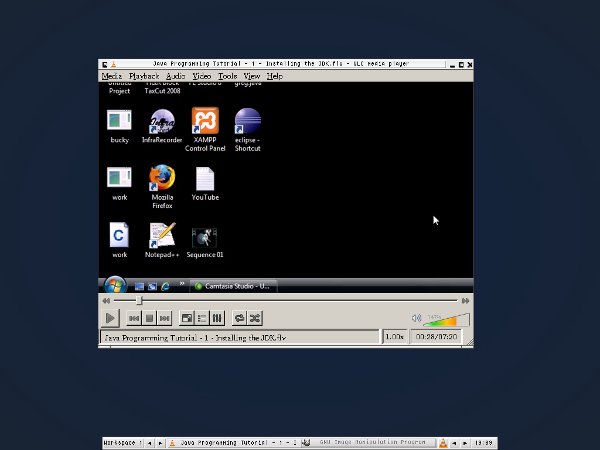Open the View menu
Image resolution: width=600 pixels, height=450 pixels.
point(252,76)
